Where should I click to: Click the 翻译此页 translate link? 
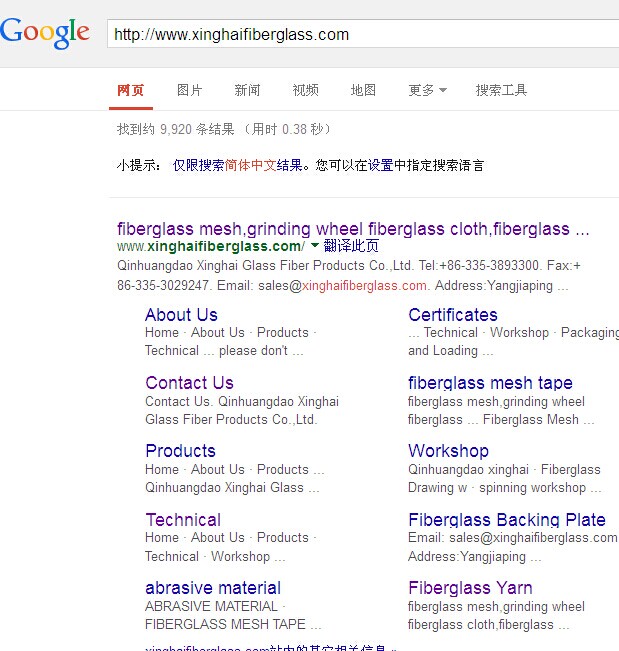pos(351,246)
